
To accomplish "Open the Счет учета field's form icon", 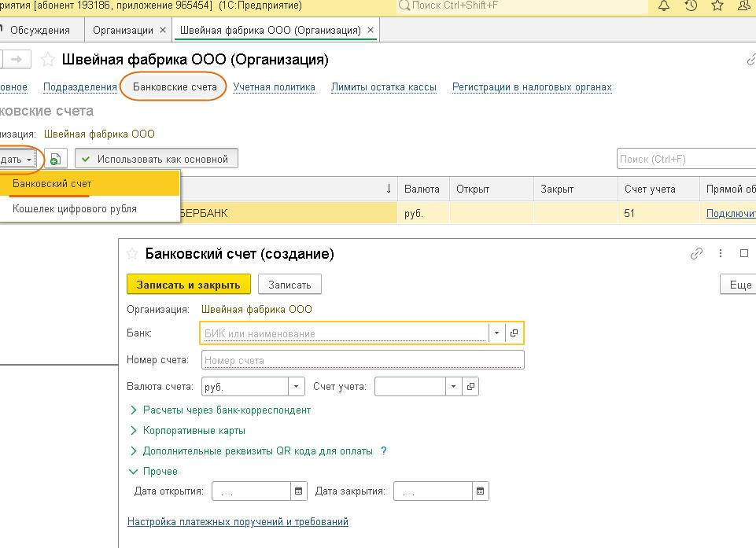I will (x=470, y=387).
